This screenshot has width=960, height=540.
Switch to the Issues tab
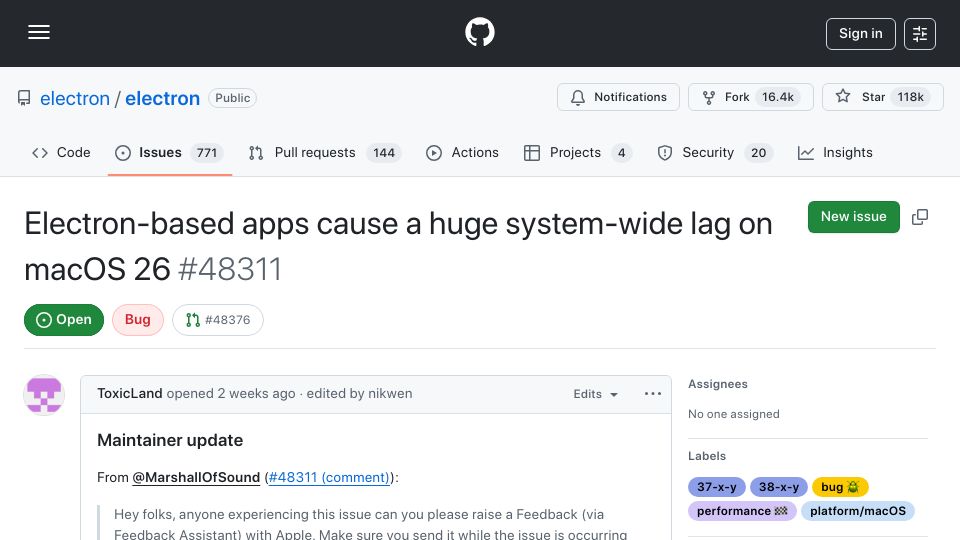click(170, 152)
